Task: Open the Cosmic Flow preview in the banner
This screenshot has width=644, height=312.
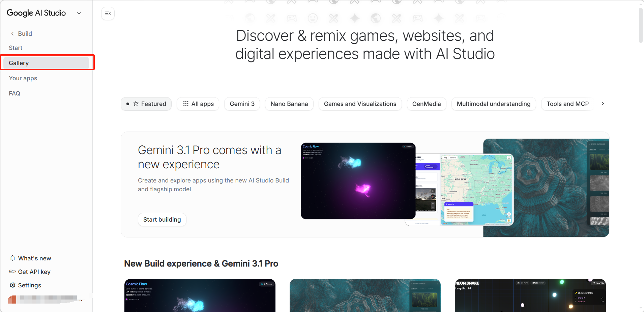Action: click(x=358, y=181)
